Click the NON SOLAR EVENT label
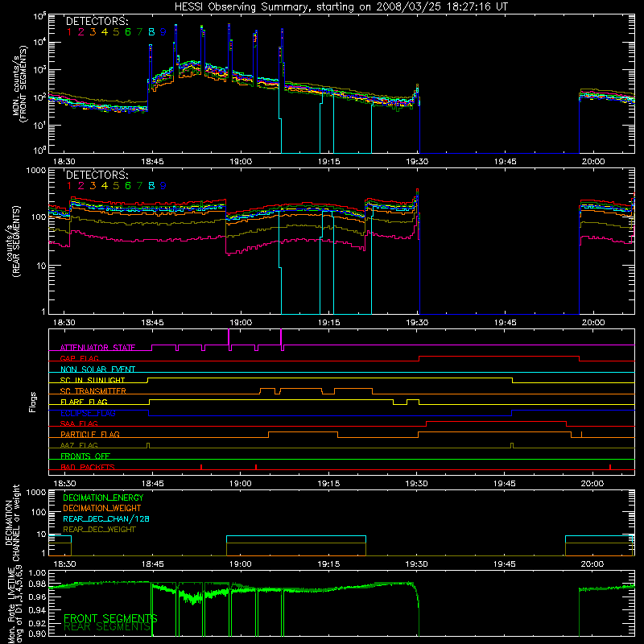The image size is (644, 644). [97, 369]
